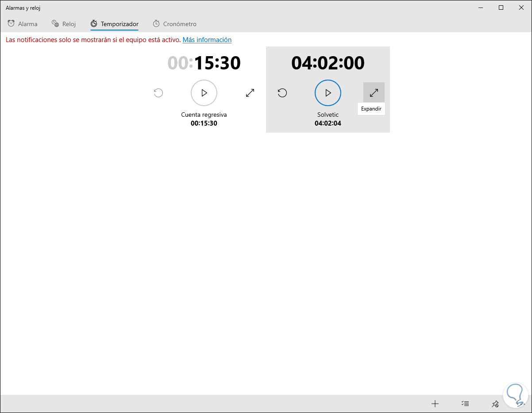Expand the Cuenta regresiva timer to fullscreen
Screen dimensions: 532x413
(250, 93)
